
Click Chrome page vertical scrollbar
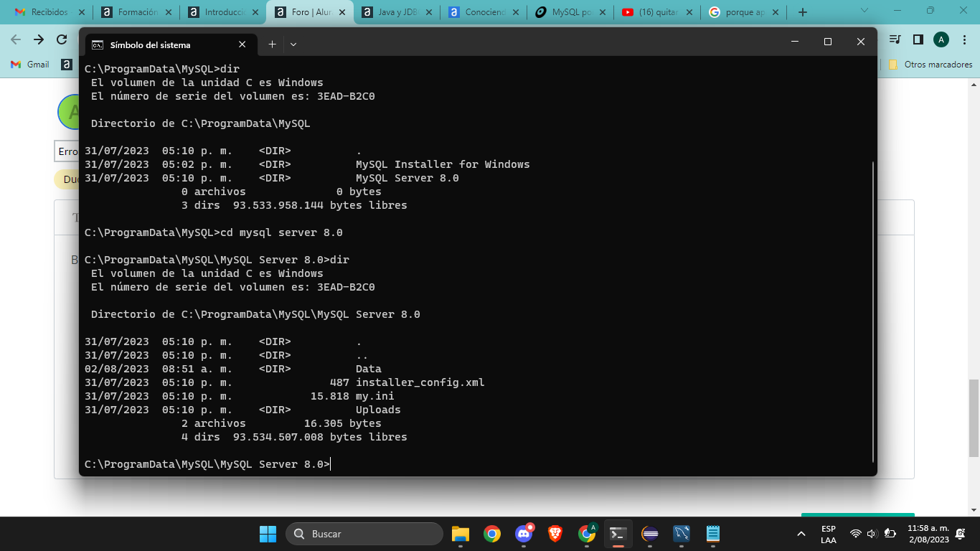(x=974, y=418)
